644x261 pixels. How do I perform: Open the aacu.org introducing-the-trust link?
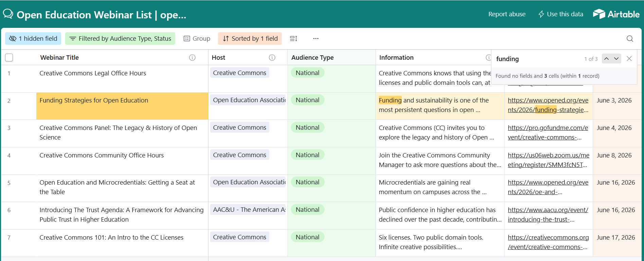pos(548,215)
